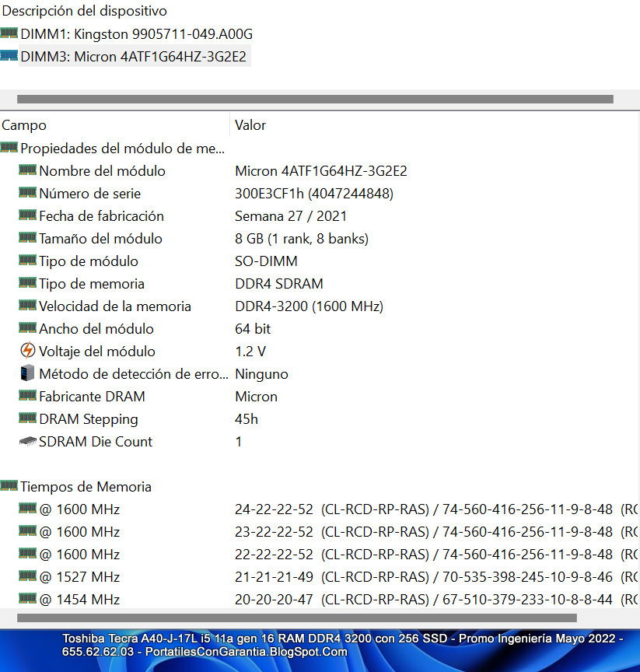
Task: Click the lightning bolt icon beside Voltaje del módulo
Action: tap(28, 351)
